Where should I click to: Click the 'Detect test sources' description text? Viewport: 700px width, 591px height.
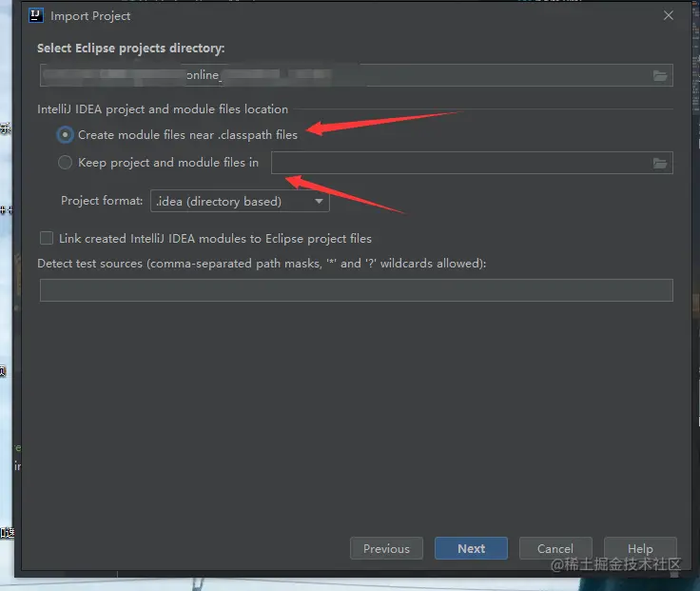coord(262,263)
